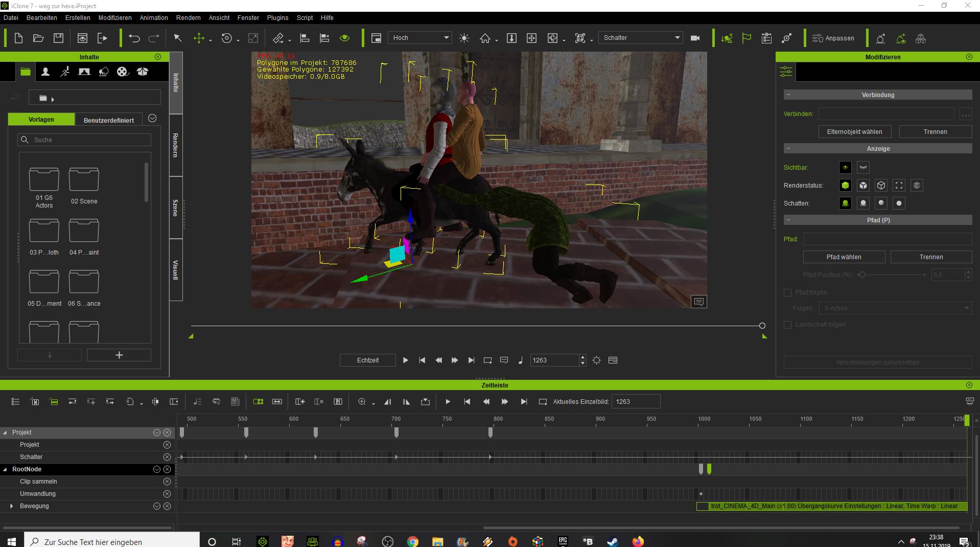Open the Echtzeit playback mode dropdown
The height and width of the screenshot is (547, 980).
(368, 360)
